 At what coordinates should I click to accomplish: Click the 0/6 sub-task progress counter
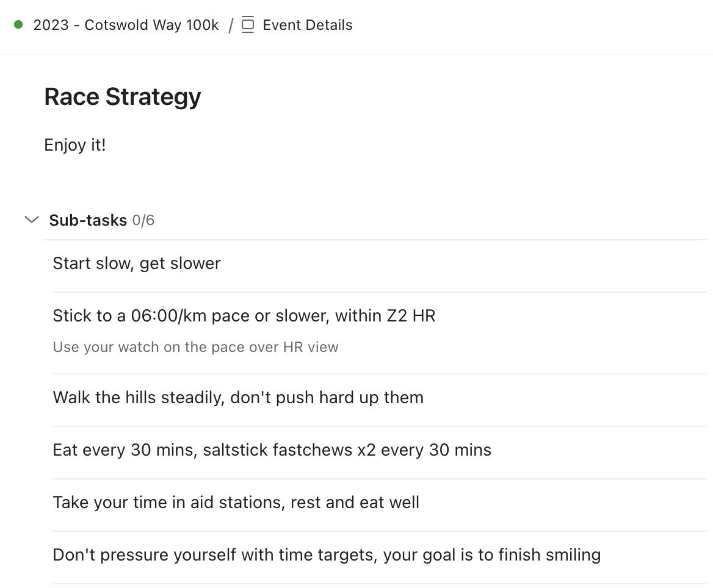(x=143, y=220)
